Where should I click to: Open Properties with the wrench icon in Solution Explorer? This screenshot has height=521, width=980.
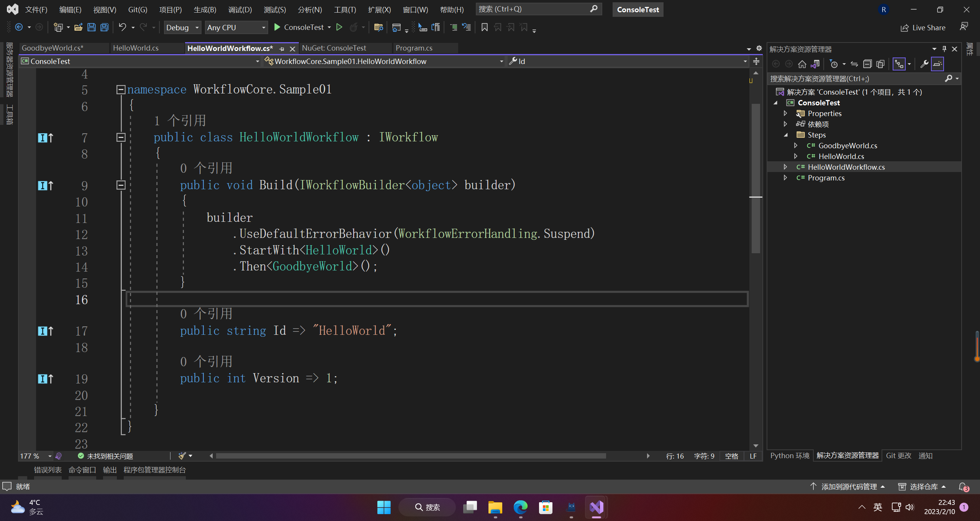tap(924, 64)
